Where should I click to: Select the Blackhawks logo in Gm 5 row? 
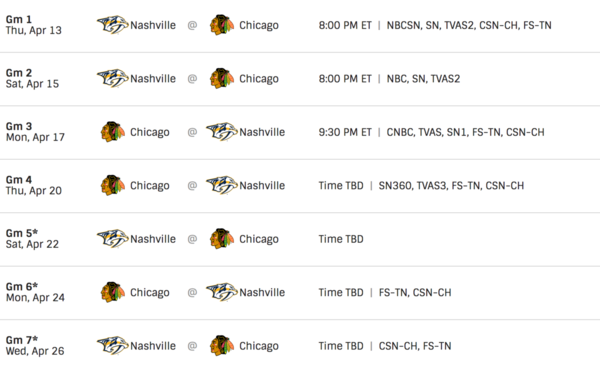(x=222, y=239)
